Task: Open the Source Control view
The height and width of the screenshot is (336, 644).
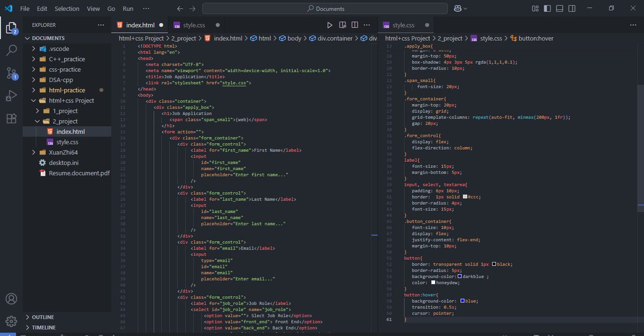Action: point(11,74)
